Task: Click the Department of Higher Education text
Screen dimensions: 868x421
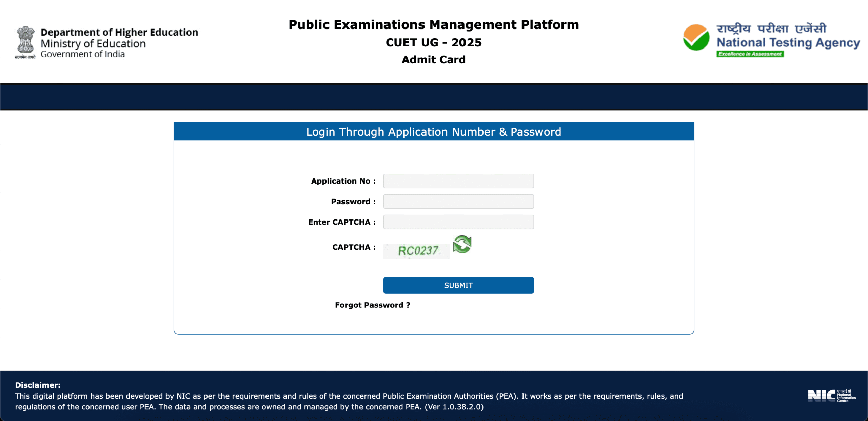Action: coord(119,32)
